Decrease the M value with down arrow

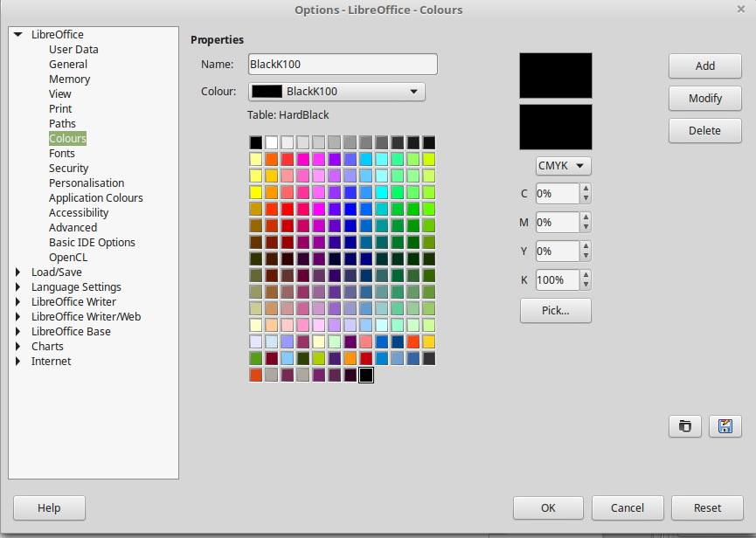coord(586,227)
